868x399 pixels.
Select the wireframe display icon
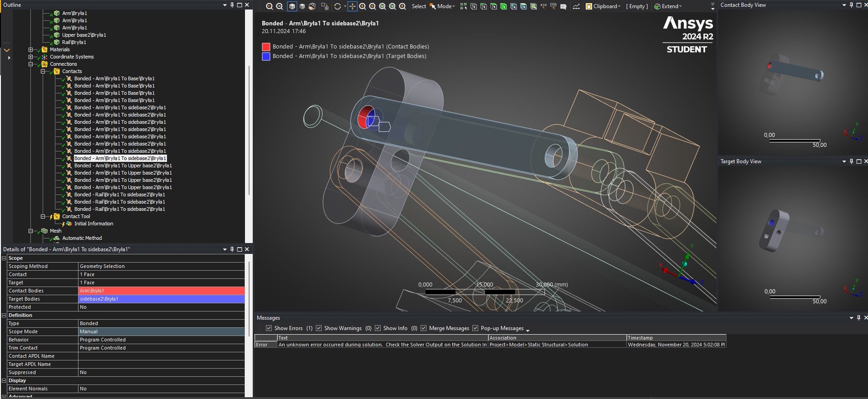(x=312, y=6)
